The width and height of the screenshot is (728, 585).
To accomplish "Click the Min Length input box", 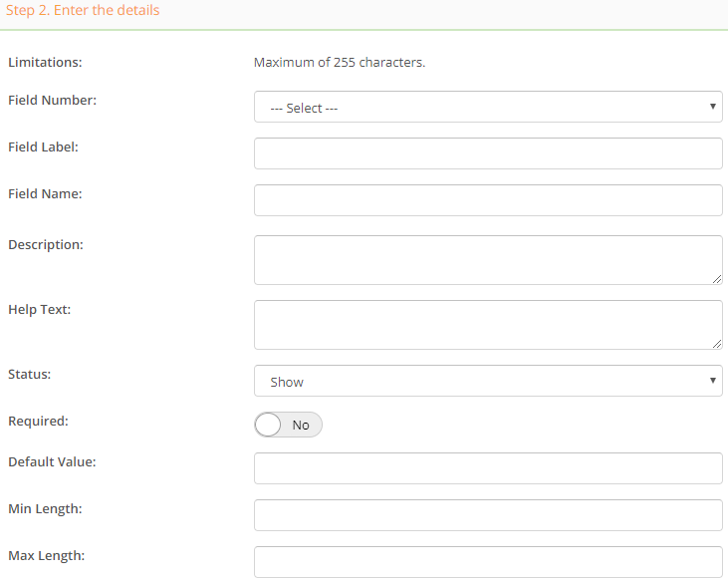I will point(488,515).
